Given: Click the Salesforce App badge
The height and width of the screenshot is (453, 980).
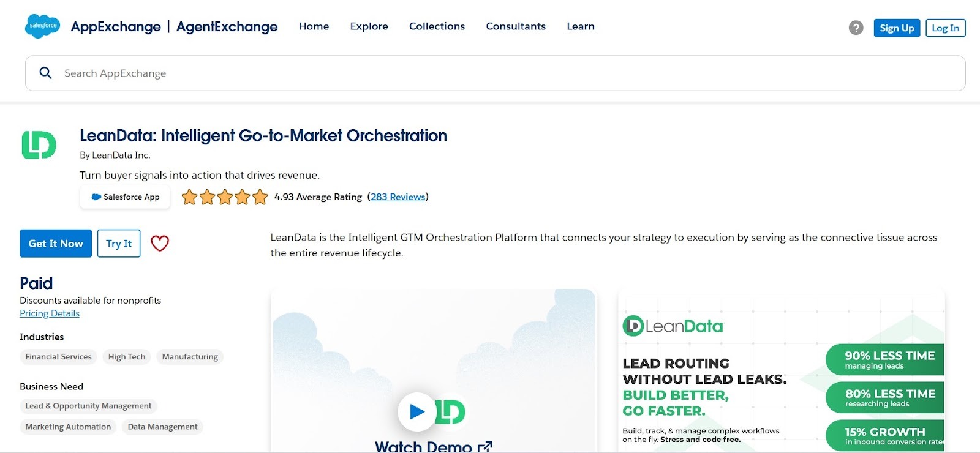Looking at the screenshot, I should tap(125, 197).
